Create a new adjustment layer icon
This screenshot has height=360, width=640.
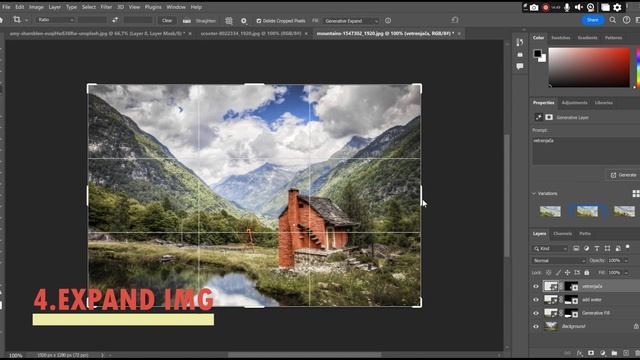coord(603,353)
